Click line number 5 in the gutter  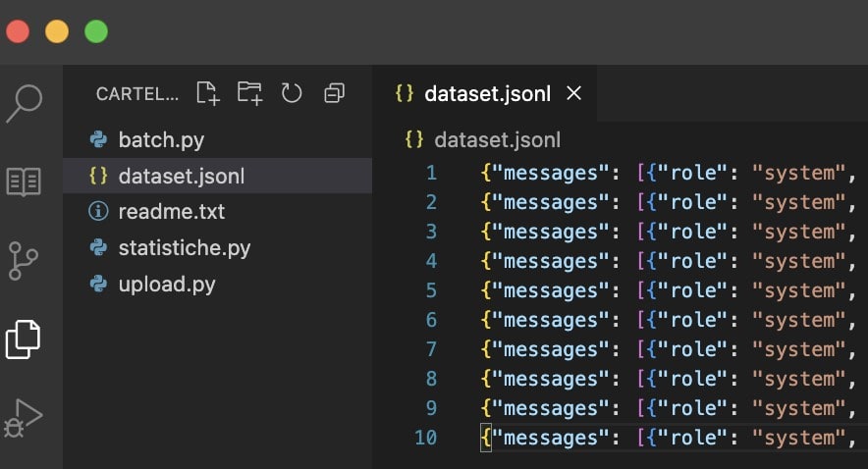[431, 290]
